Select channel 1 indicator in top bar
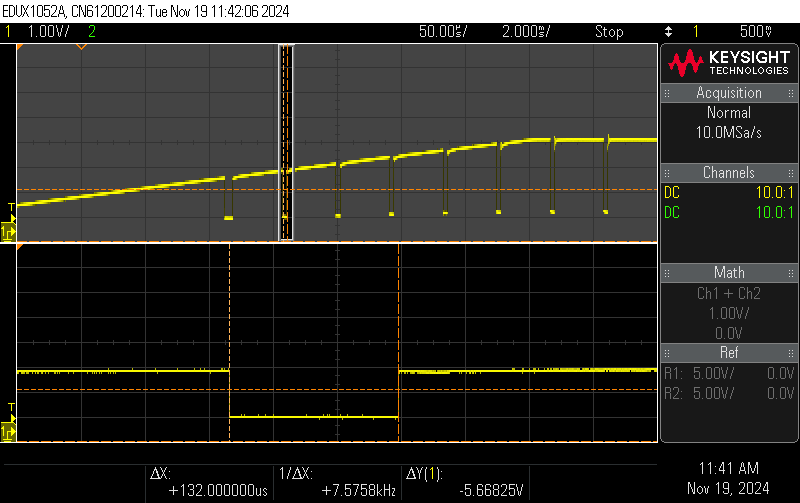 8,32
